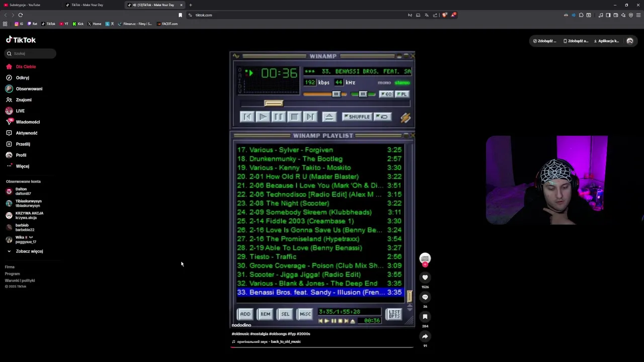Open Aktywność notifications in sidebar
Viewport: 644px width, 362px height.
22,133
